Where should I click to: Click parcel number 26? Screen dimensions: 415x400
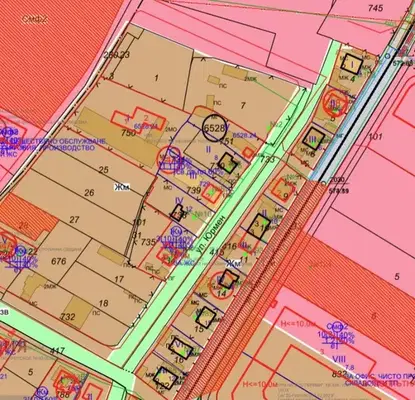(x=89, y=193)
